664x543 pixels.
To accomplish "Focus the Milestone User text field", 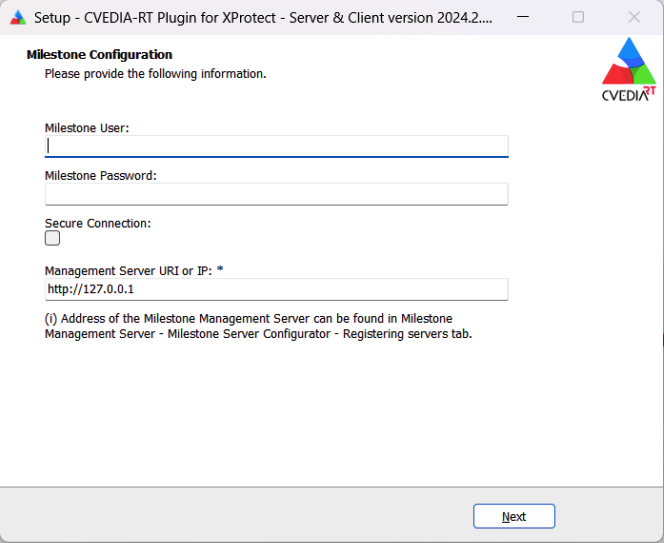I will point(277,146).
